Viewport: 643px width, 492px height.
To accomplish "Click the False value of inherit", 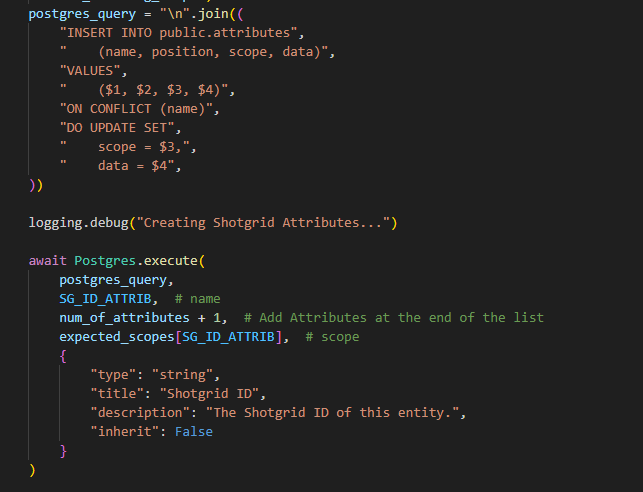I will (x=194, y=432).
